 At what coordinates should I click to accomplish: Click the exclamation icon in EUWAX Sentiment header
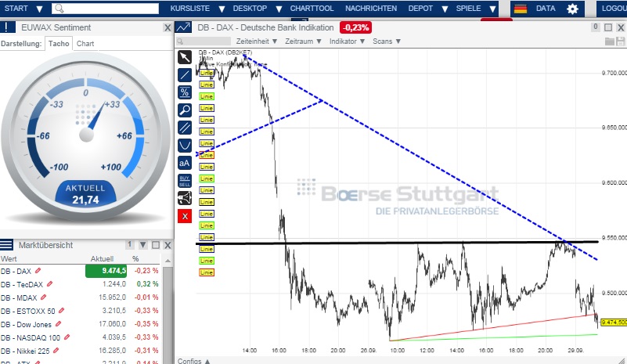tap(8, 27)
